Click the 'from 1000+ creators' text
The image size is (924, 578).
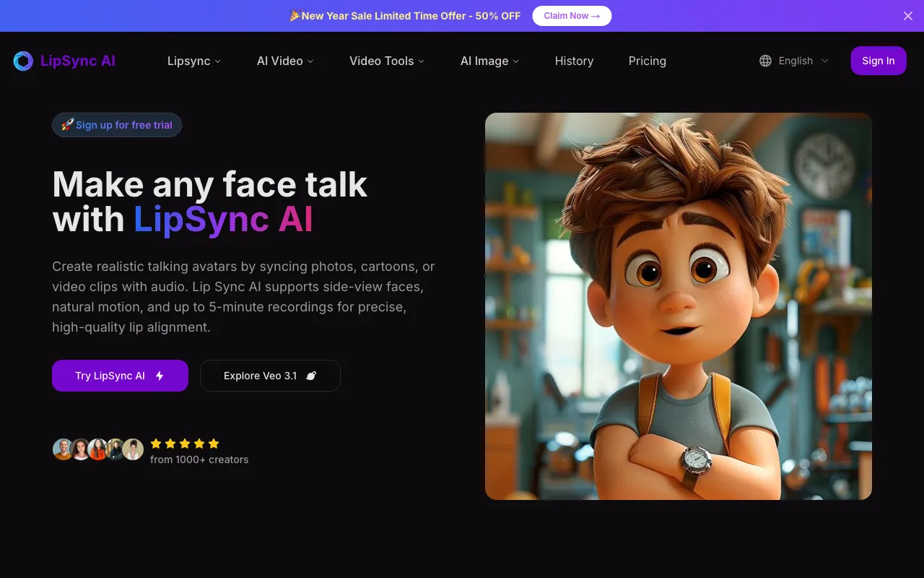pos(199,460)
